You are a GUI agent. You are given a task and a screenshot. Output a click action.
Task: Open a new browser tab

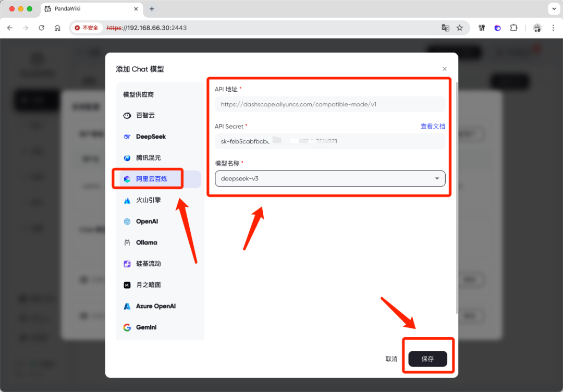(152, 9)
